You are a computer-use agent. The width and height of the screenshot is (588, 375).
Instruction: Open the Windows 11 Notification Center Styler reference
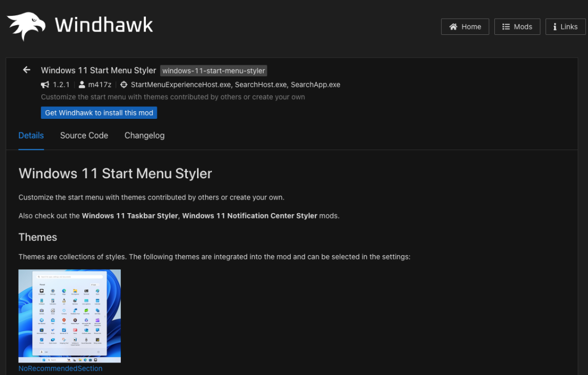(x=249, y=215)
